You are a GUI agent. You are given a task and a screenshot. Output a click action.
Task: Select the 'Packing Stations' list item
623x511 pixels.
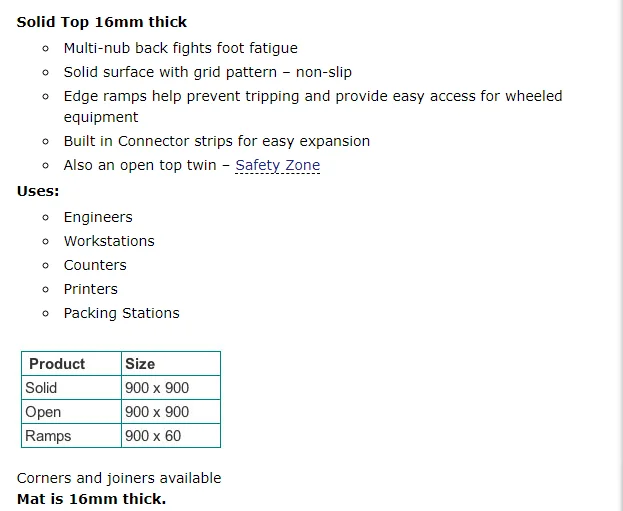(121, 313)
